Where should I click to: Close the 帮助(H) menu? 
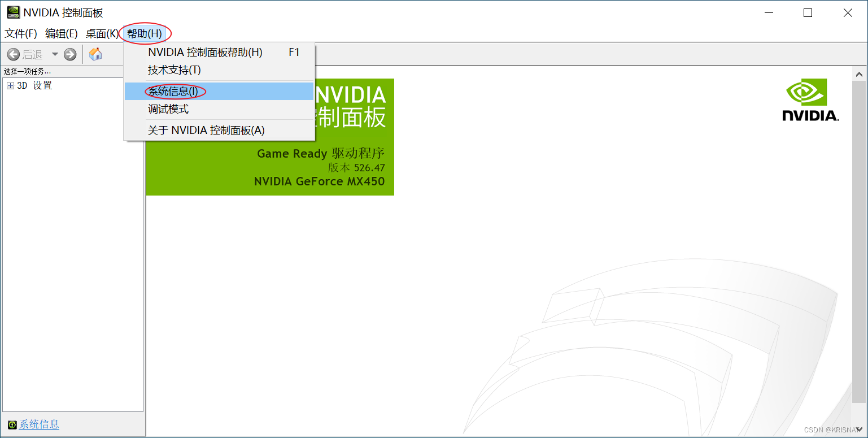(x=145, y=34)
